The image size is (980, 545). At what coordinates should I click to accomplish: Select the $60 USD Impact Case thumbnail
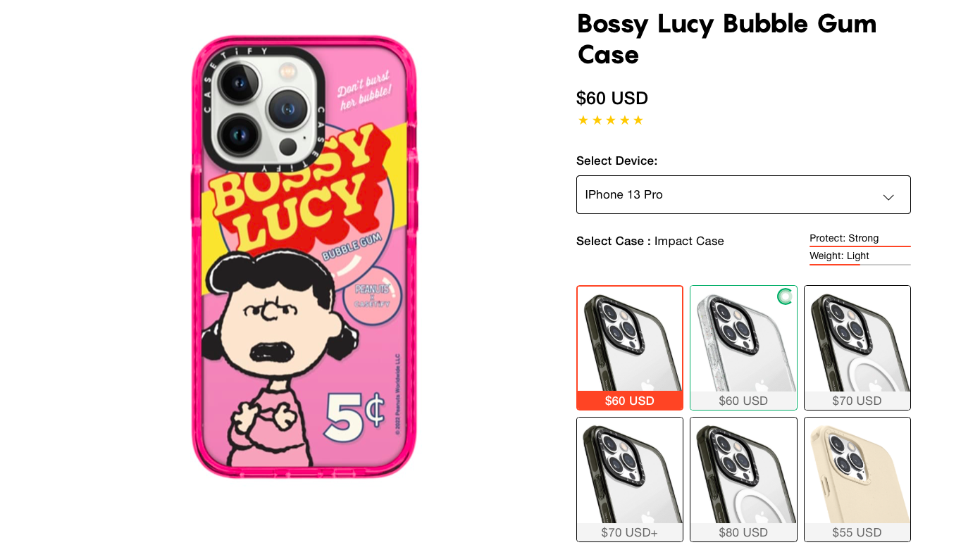(x=630, y=347)
